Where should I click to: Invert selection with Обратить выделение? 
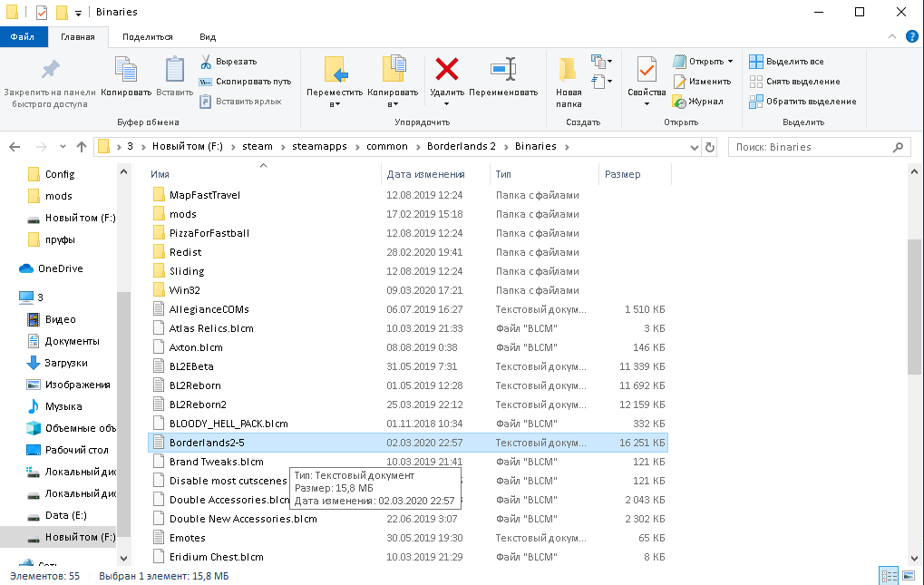(x=802, y=102)
